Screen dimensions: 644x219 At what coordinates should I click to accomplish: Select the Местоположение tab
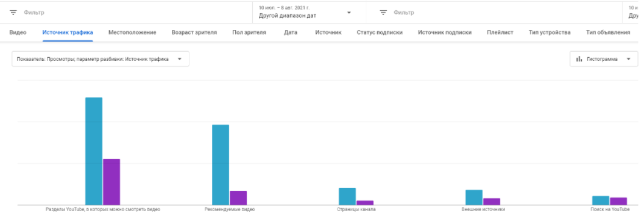tap(132, 32)
